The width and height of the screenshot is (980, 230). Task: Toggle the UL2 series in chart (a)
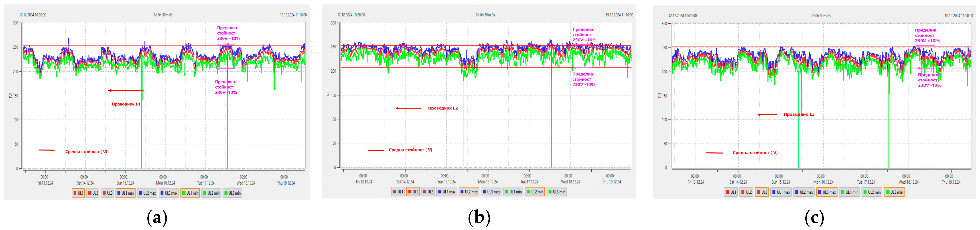(x=93, y=193)
